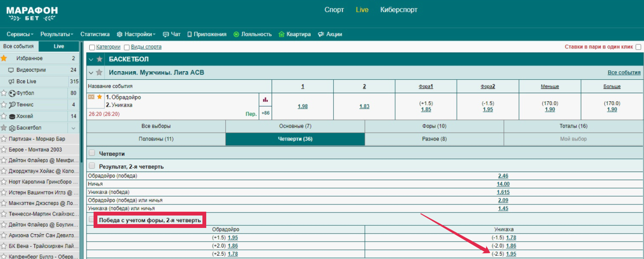644x259 pixels.
Task: Star the Лига АСВ league header
Action: click(x=99, y=73)
